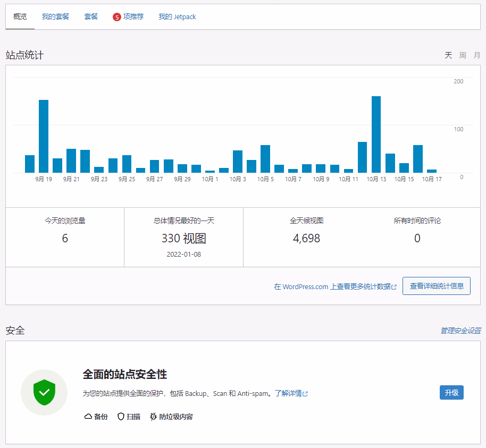Click the cloud 备份 backup icon

coord(88,417)
